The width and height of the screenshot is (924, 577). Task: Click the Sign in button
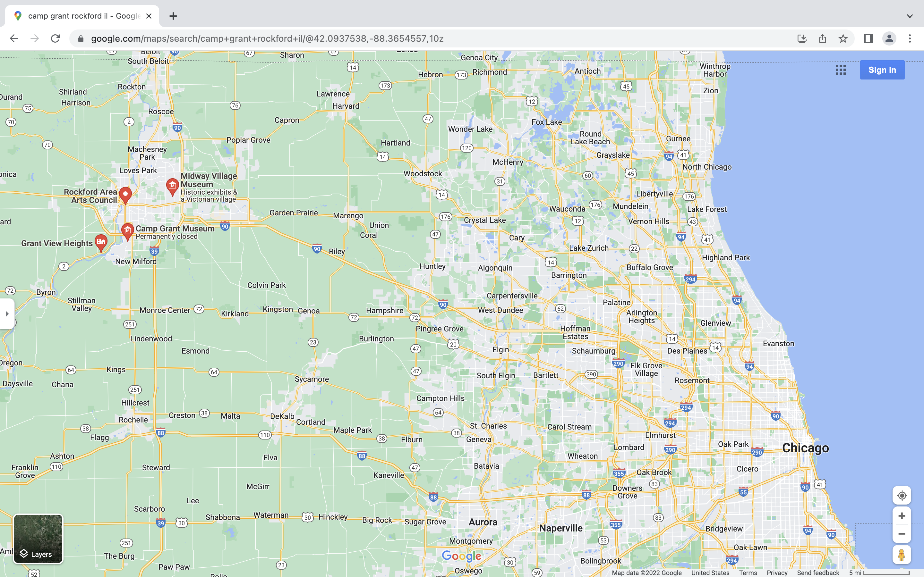(x=882, y=70)
